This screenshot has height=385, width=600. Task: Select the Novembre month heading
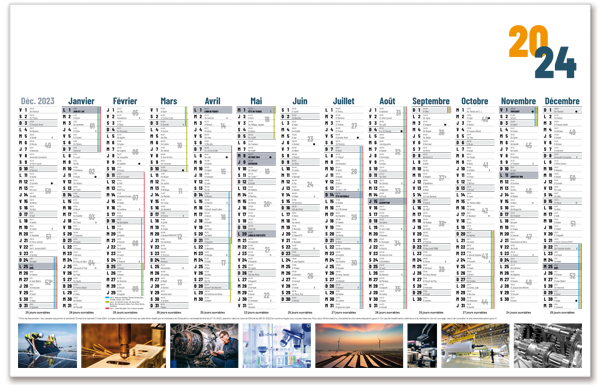518,101
